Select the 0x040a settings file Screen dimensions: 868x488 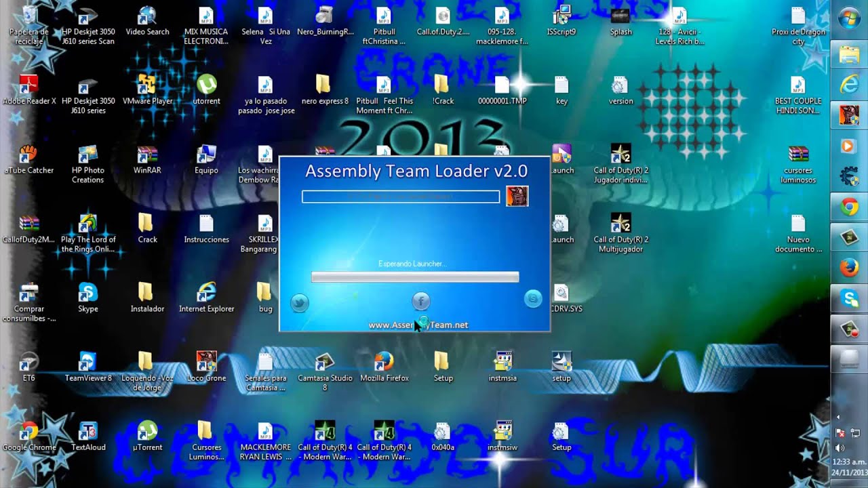point(443,436)
